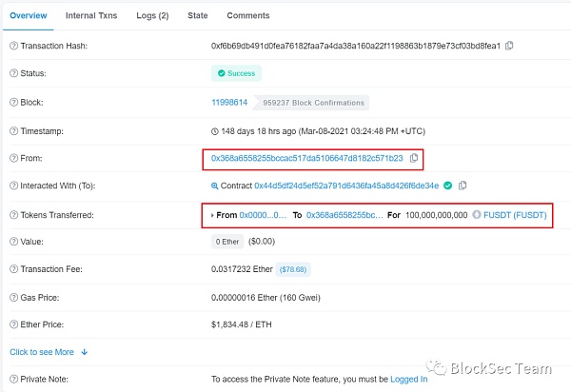The image size is (571, 392).
Task: Click the green verified checkmark beside contract
Action: click(x=448, y=186)
